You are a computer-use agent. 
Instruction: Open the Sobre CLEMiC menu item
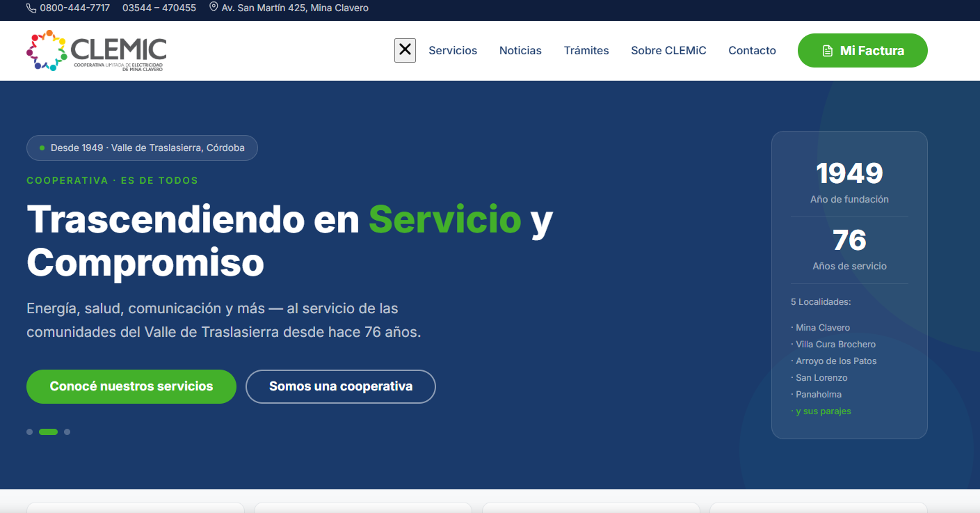[668, 51]
